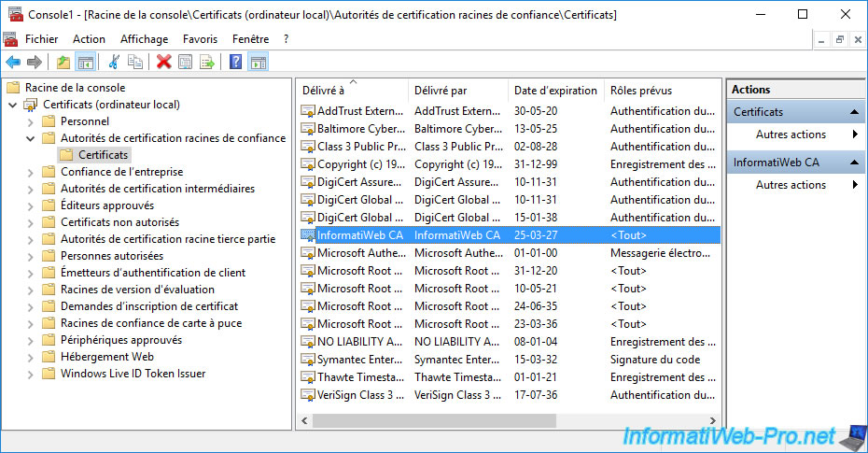Select the Certificats subfolder in tree
The width and height of the screenshot is (868, 453).
tap(103, 155)
